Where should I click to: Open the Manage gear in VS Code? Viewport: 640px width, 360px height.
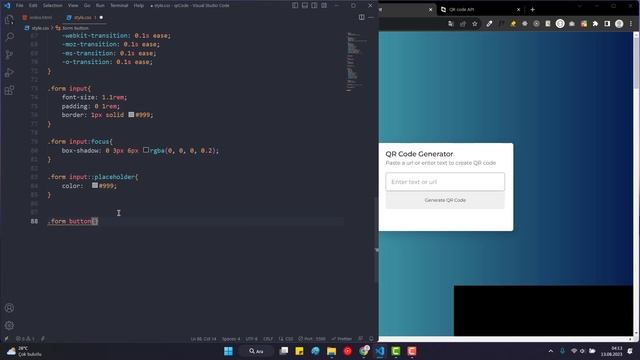click(x=9, y=326)
